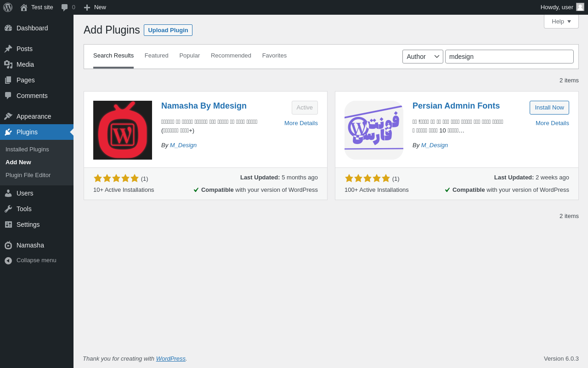This screenshot has width=588, height=368.
Task: Switch to the Popular tab
Action: [190, 56]
